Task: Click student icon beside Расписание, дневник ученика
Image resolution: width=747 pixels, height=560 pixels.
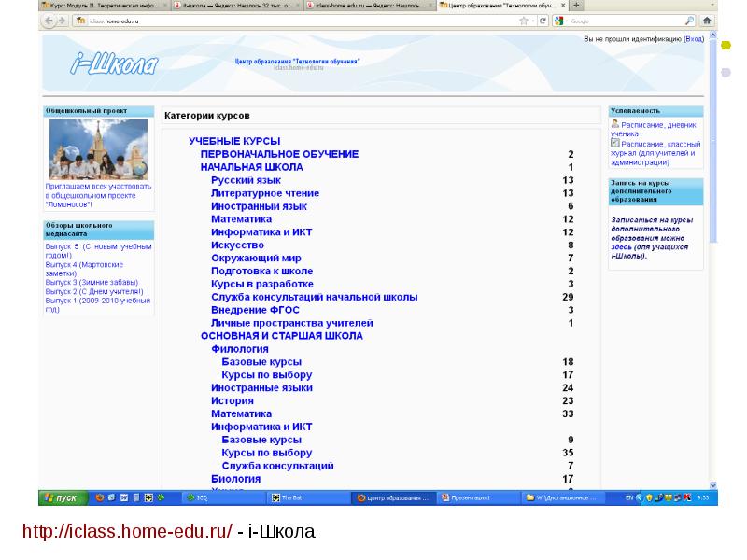Action: 615,123
